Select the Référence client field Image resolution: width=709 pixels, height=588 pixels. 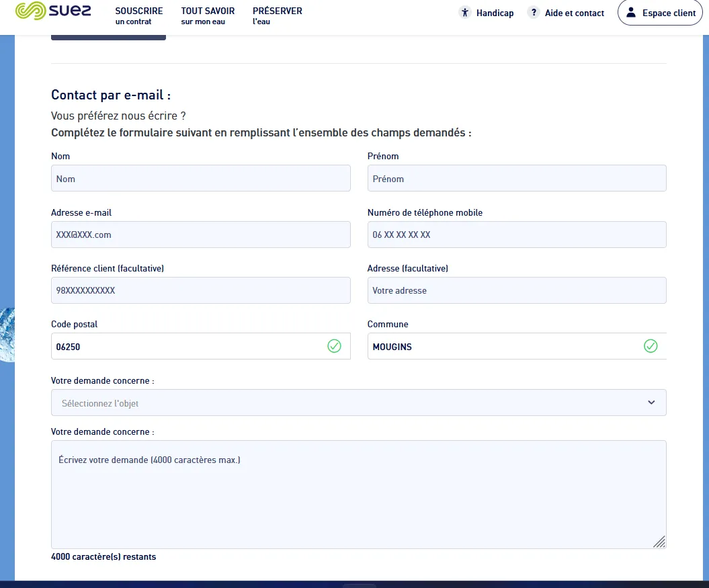[201, 290]
